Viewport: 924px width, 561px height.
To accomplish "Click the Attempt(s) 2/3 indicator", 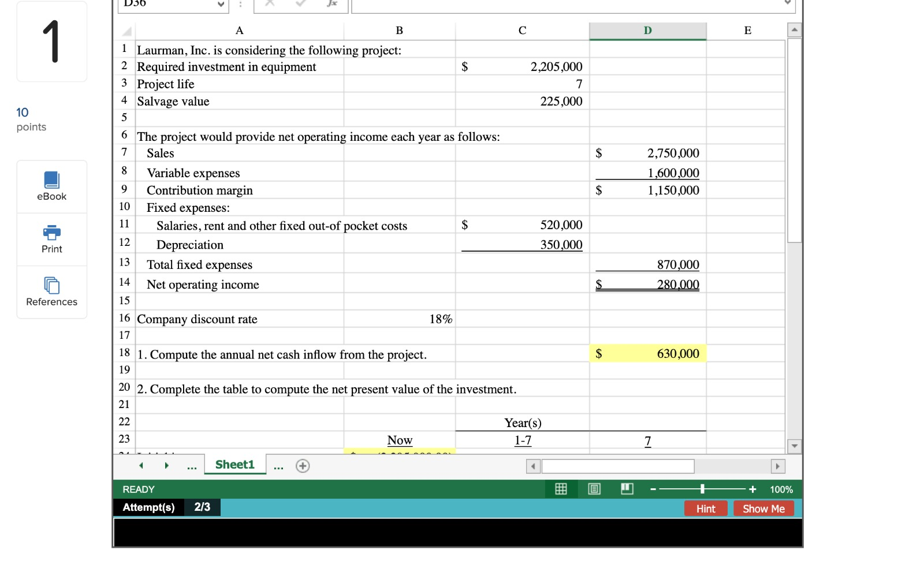I will 166,507.
